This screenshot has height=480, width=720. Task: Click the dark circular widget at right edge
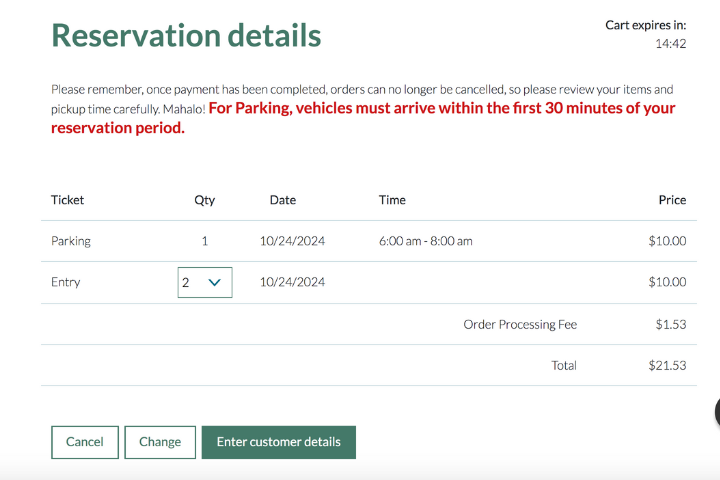(716, 412)
